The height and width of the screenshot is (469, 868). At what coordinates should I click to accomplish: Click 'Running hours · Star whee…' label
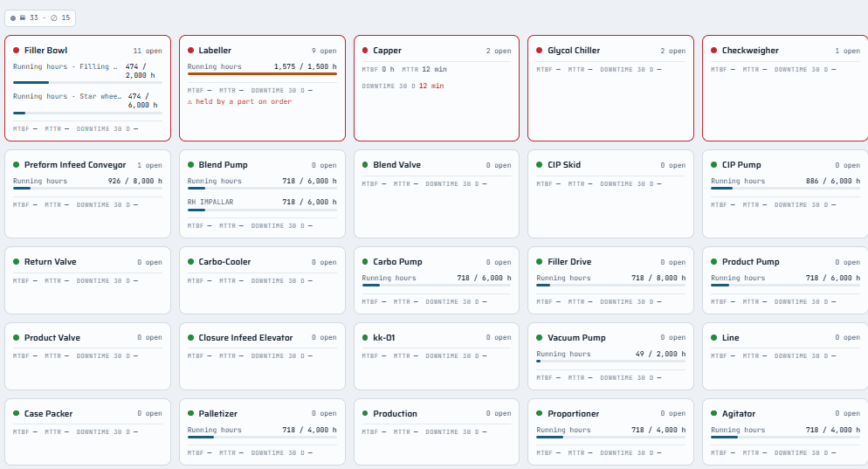(67, 96)
